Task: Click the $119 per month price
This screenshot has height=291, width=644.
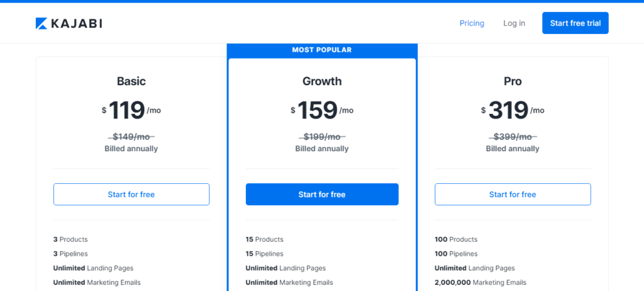Action: point(131,111)
